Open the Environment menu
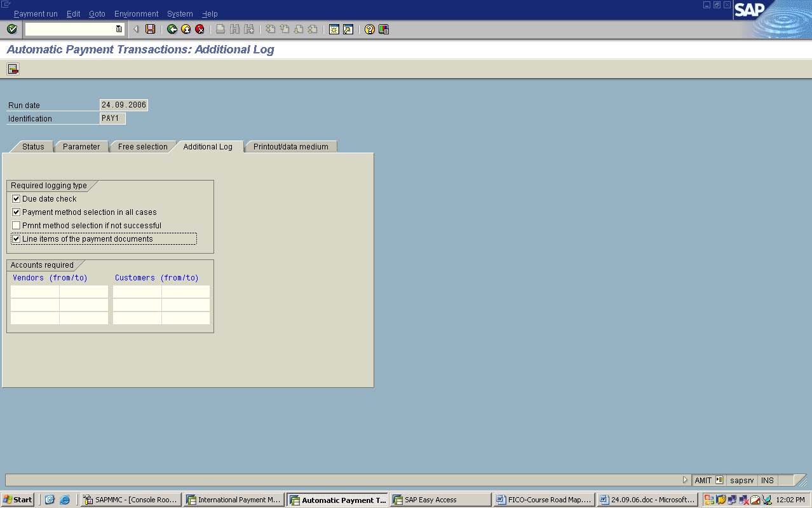 [x=136, y=13]
